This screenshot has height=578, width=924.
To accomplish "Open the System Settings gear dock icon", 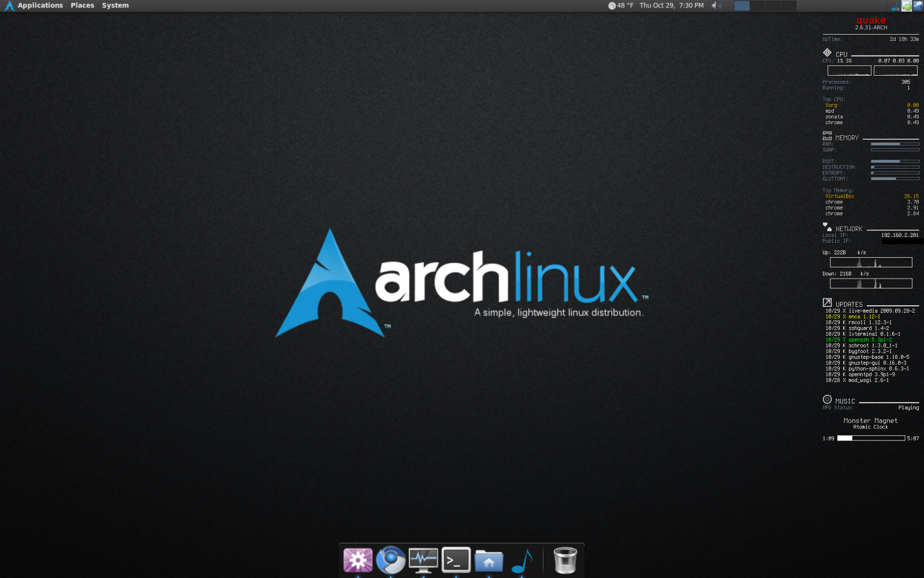I will (x=358, y=560).
